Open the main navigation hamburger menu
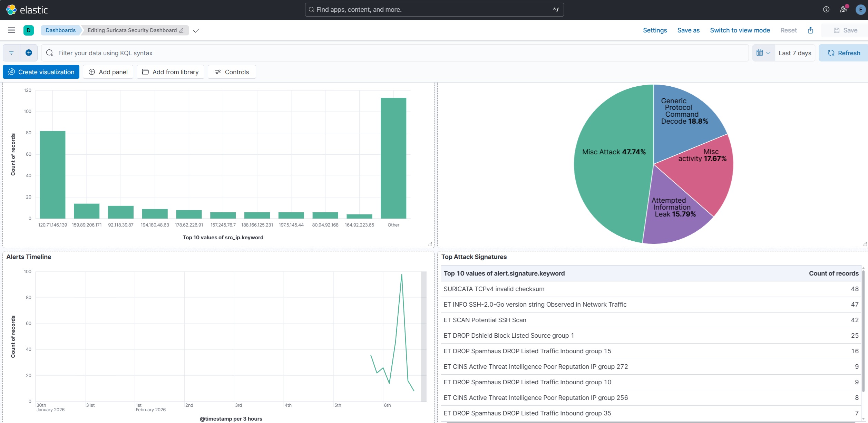868x423 pixels. pyautogui.click(x=11, y=30)
